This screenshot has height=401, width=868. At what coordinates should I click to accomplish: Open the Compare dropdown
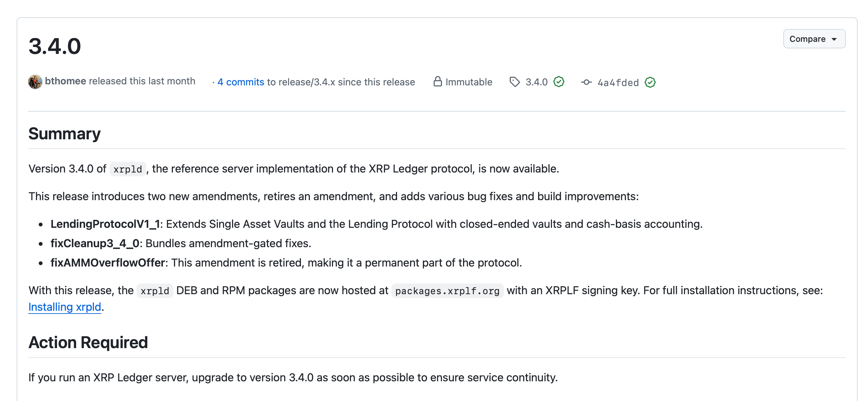(x=814, y=39)
